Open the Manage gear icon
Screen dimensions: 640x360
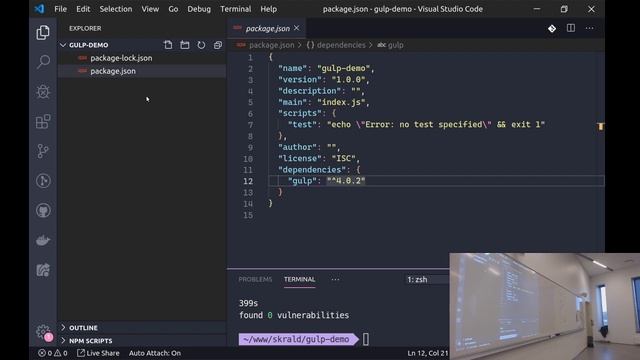click(44, 331)
